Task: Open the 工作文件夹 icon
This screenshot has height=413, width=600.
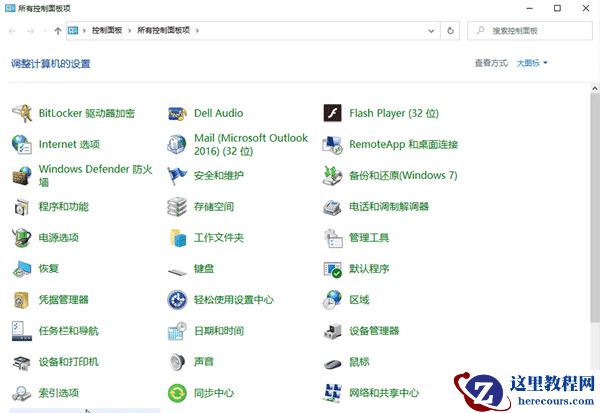Action: point(178,238)
